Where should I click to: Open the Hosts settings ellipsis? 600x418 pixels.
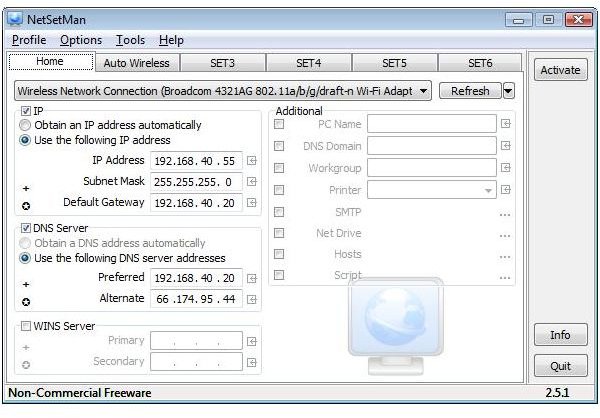[505, 257]
